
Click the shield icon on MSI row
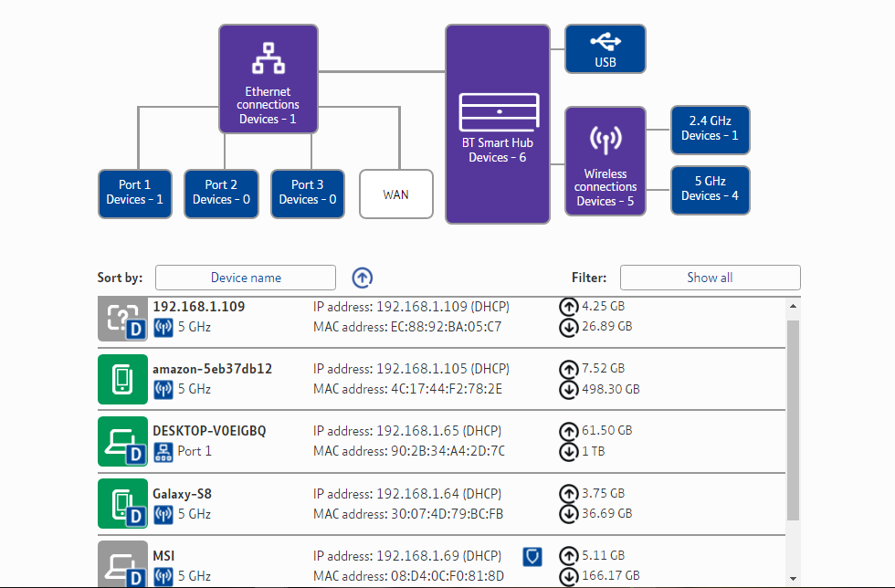[x=533, y=556]
